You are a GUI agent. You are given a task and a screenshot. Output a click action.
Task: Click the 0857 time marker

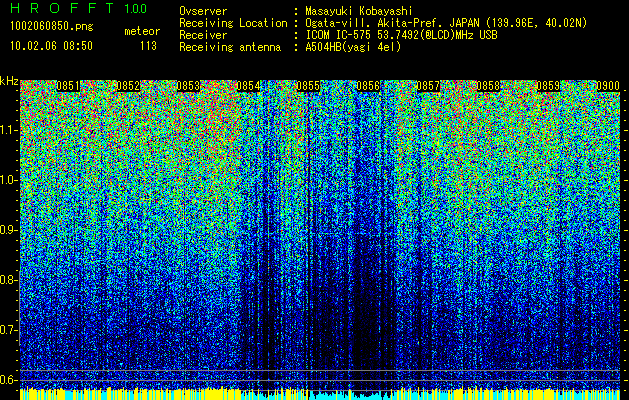coord(428,86)
